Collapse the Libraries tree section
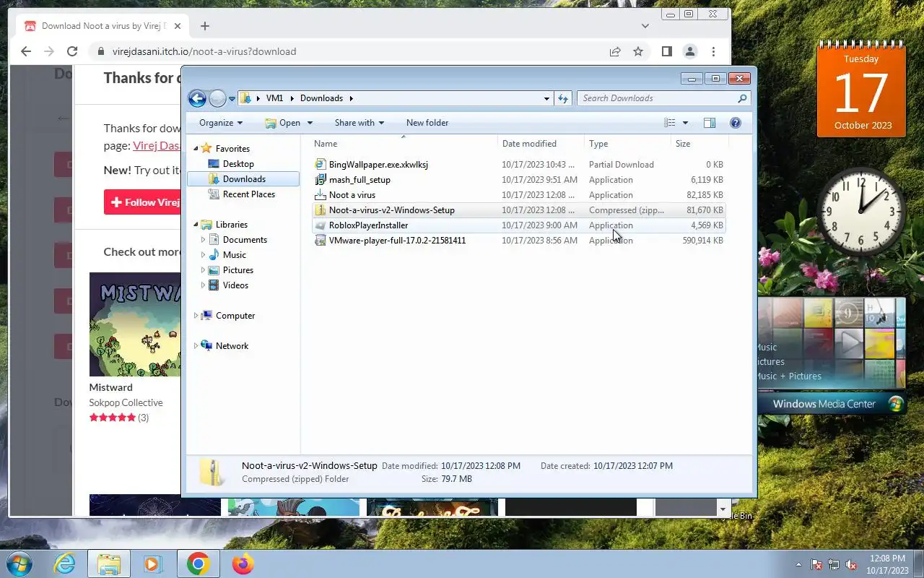This screenshot has width=924, height=578. tap(196, 225)
